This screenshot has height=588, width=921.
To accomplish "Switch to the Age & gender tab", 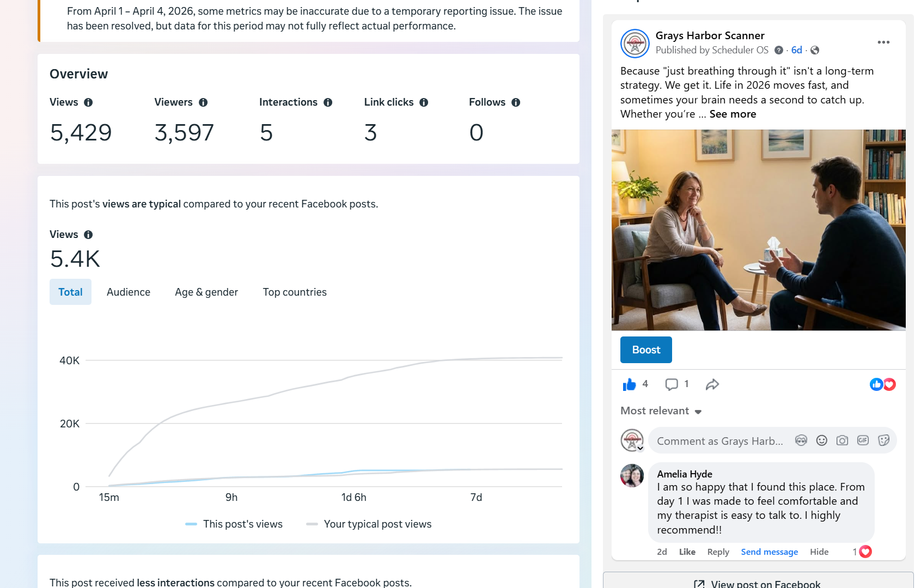I will (206, 292).
